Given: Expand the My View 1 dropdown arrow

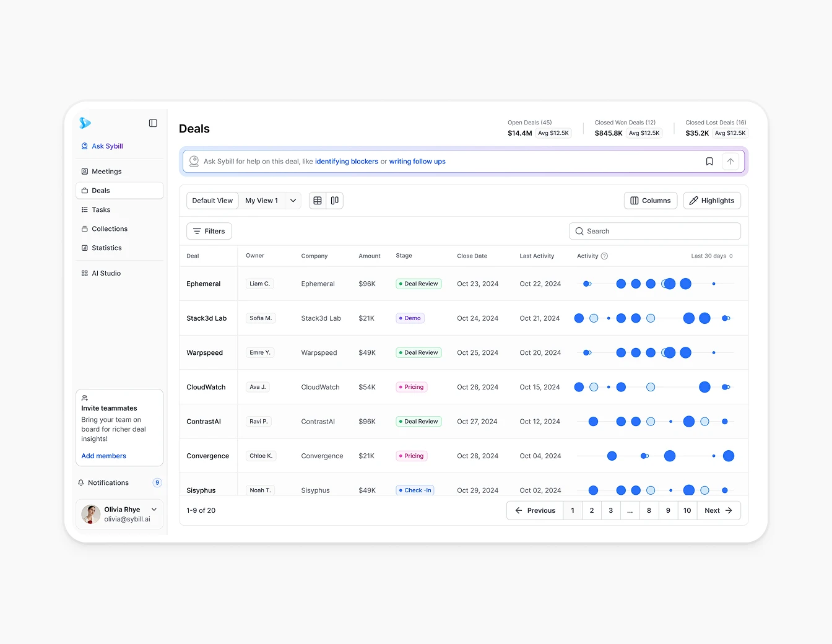Looking at the screenshot, I should click(x=293, y=201).
